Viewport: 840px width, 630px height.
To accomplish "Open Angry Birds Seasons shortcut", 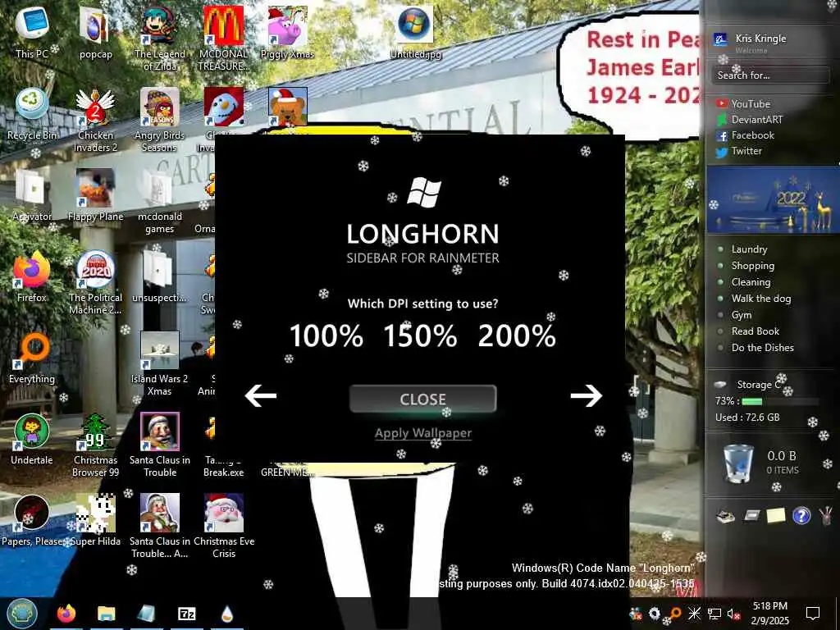I will 160,120.
